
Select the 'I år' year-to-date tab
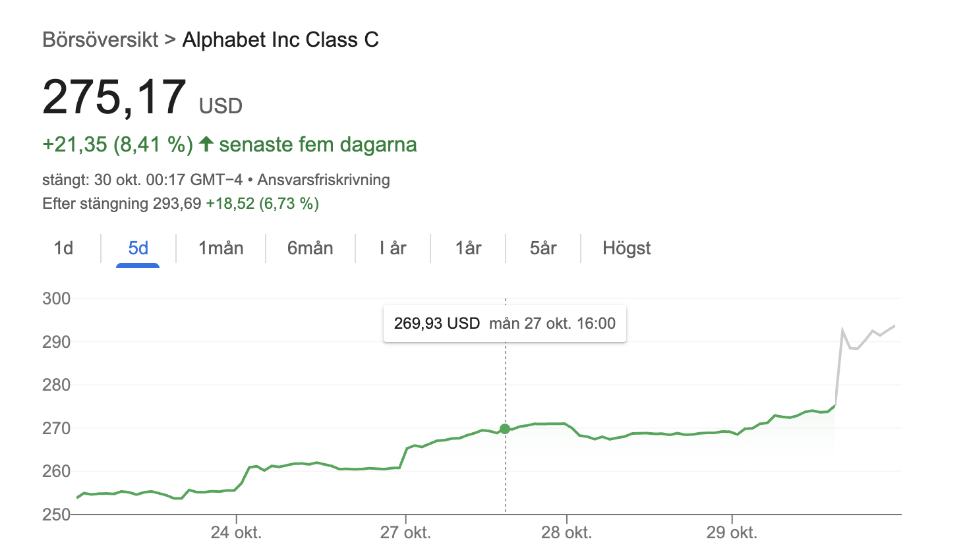coord(393,248)
